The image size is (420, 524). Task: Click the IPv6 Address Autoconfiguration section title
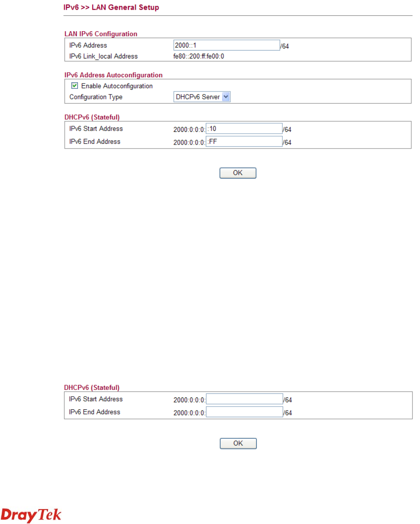pyautogui.click(x=113, y=75)
